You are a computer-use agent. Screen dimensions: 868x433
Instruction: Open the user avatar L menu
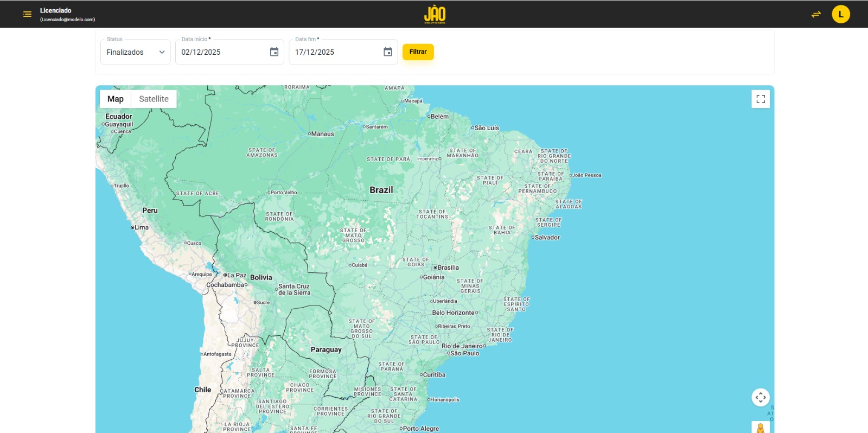click(x=841, y=15)
